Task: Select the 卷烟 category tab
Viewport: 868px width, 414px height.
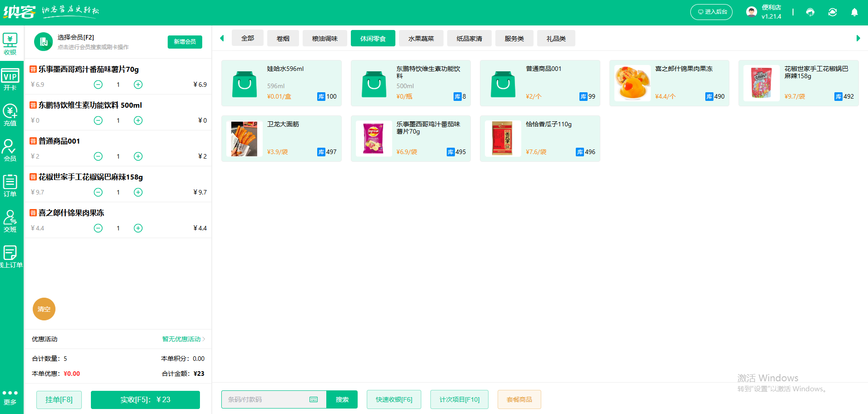Action: 283,38
